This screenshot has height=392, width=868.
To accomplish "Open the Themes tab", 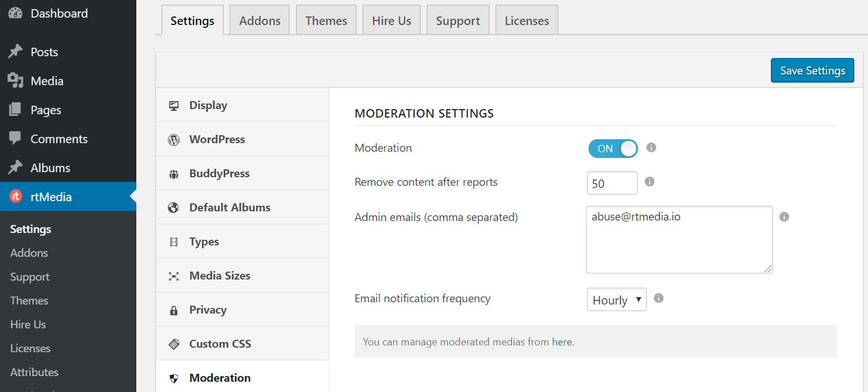I will (x=326, y=20).
